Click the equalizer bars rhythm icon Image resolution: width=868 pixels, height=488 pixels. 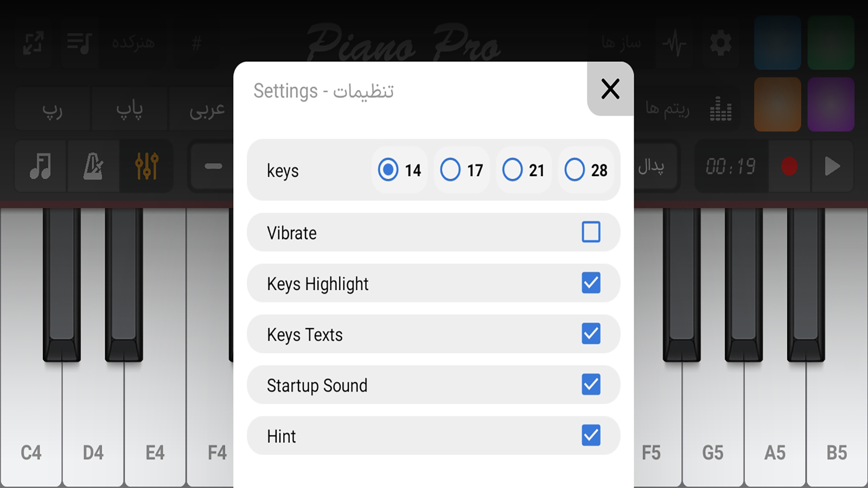[x=720, y=108]
